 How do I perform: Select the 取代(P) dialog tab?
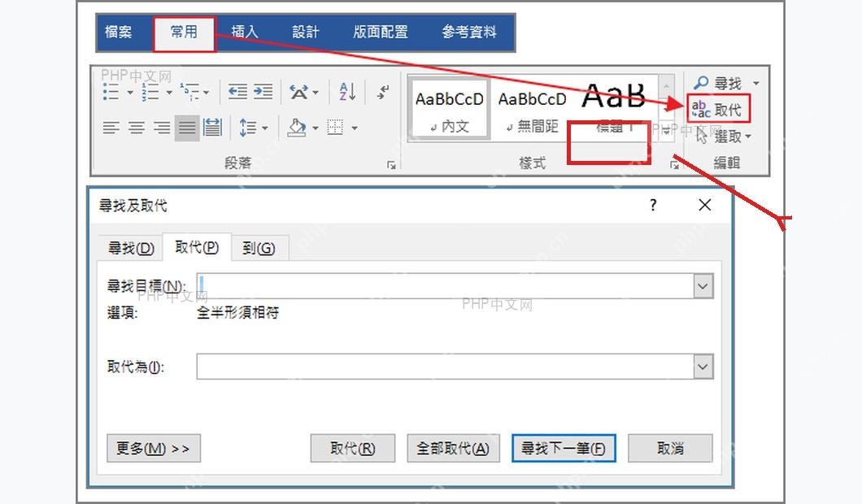click(x=197, y=247)
